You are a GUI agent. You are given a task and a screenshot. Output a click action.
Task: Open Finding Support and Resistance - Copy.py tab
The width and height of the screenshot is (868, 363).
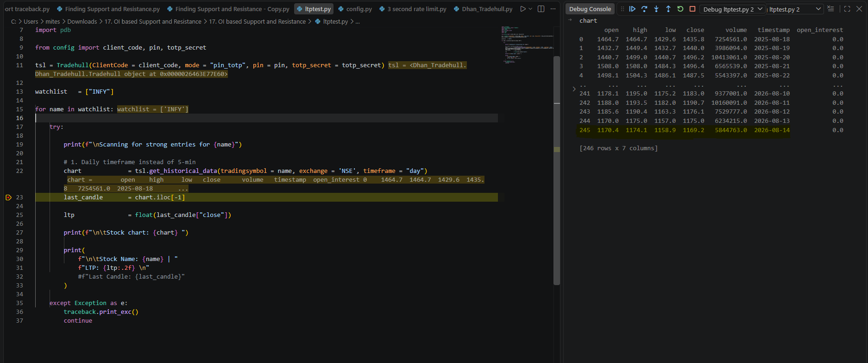[x=228, y=9]
